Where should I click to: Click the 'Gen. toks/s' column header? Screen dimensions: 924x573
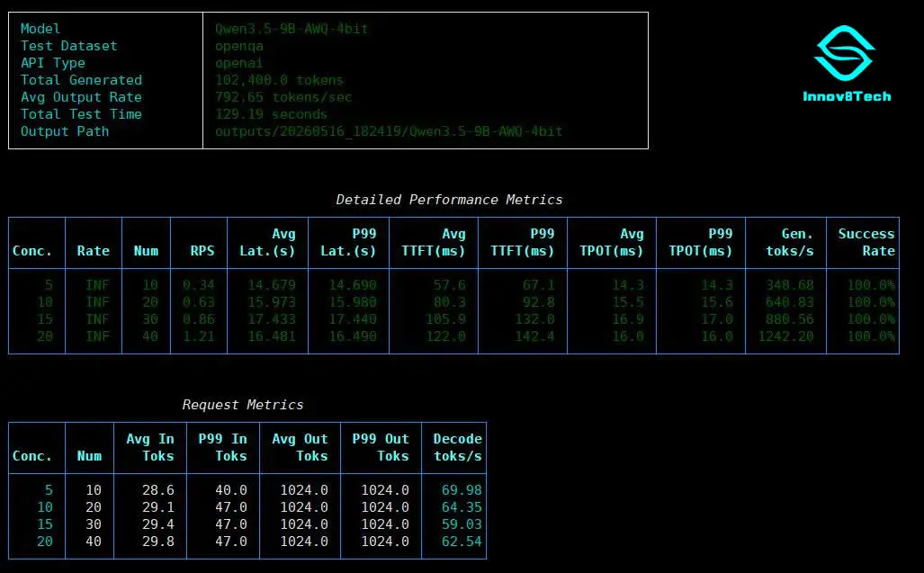[790, 243]
